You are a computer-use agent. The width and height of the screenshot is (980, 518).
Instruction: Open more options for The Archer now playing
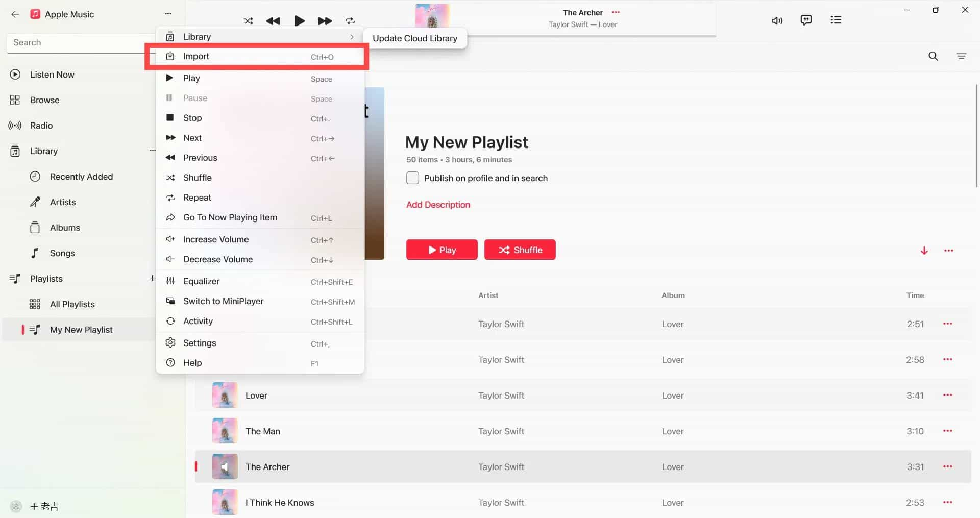click(616, 12)
